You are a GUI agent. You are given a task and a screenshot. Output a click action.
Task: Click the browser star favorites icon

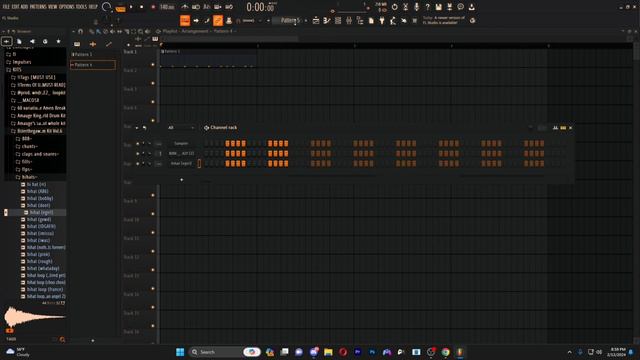coord(58,41)
